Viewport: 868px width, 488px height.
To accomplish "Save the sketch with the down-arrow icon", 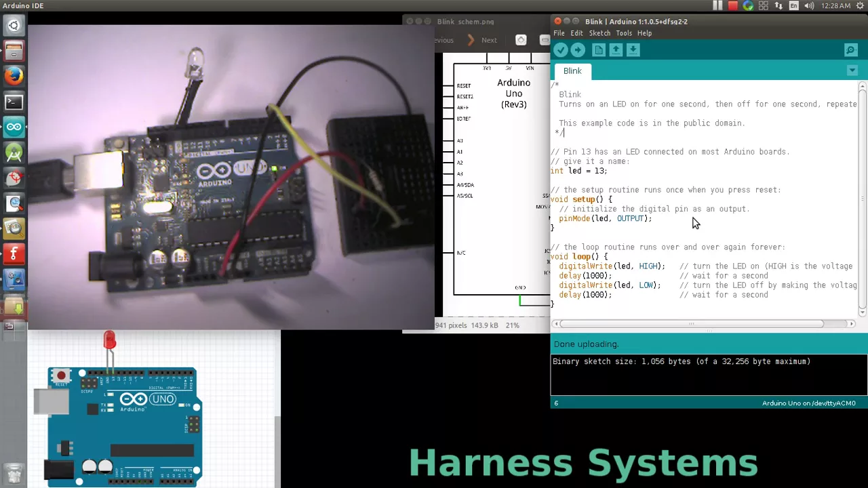I will [633, 50].
